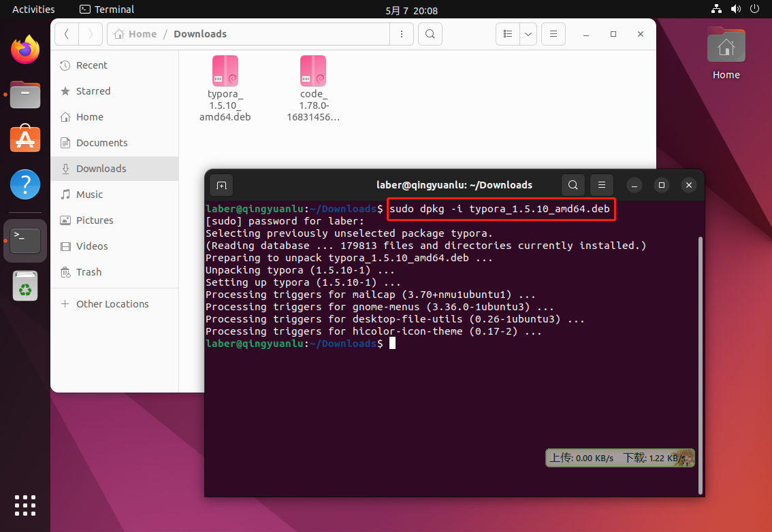772x532 pixels.
Task: Click 'Setting up typora (1.5.10-1) ...' line
Action: pyautogui.click(x=303, y=282)
